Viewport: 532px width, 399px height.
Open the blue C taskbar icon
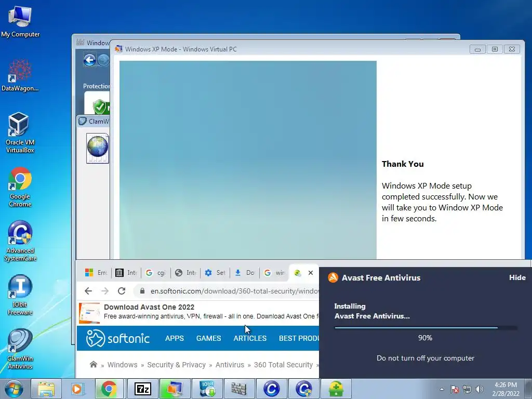(271, 389)
